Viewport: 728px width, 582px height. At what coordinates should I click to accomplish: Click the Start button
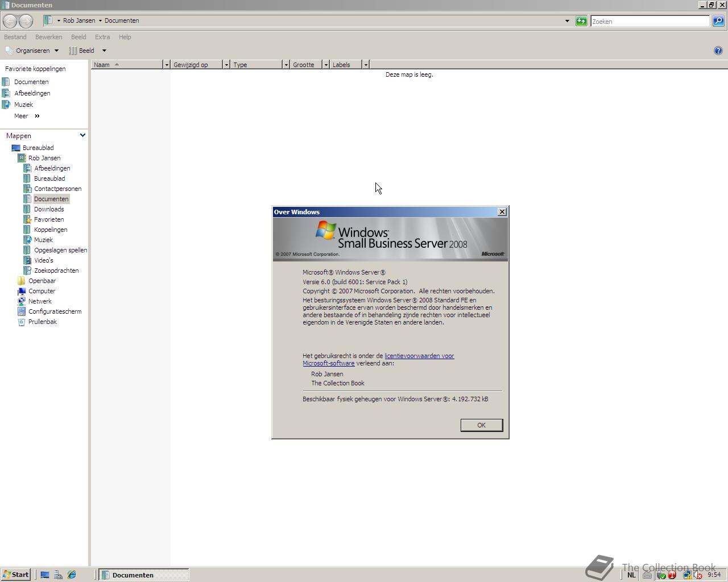[x=15, y=575]
